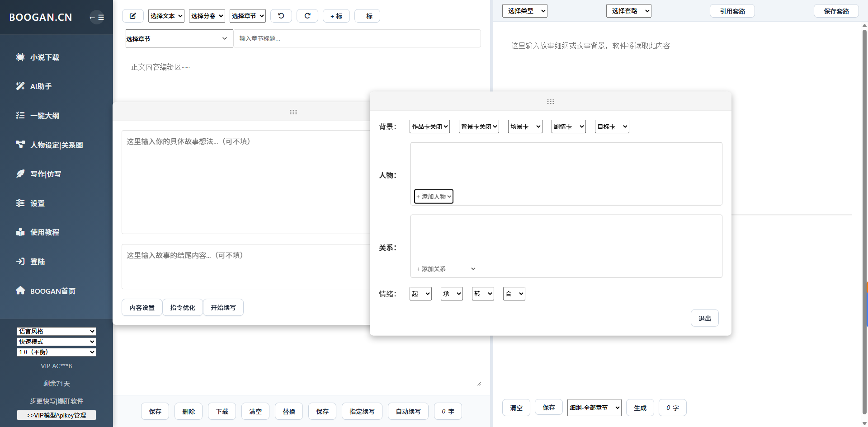Open the 合 emotion dropdown

tap(514, 294)
